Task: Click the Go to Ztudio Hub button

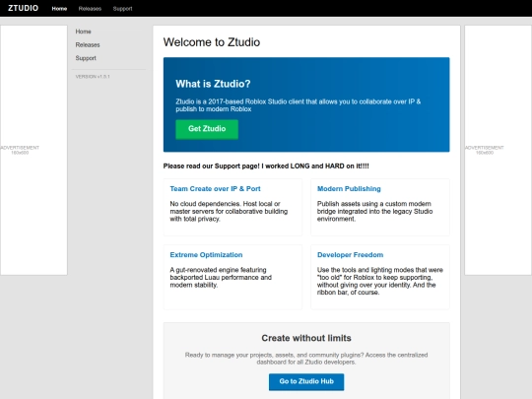Action: click(306, 381)
